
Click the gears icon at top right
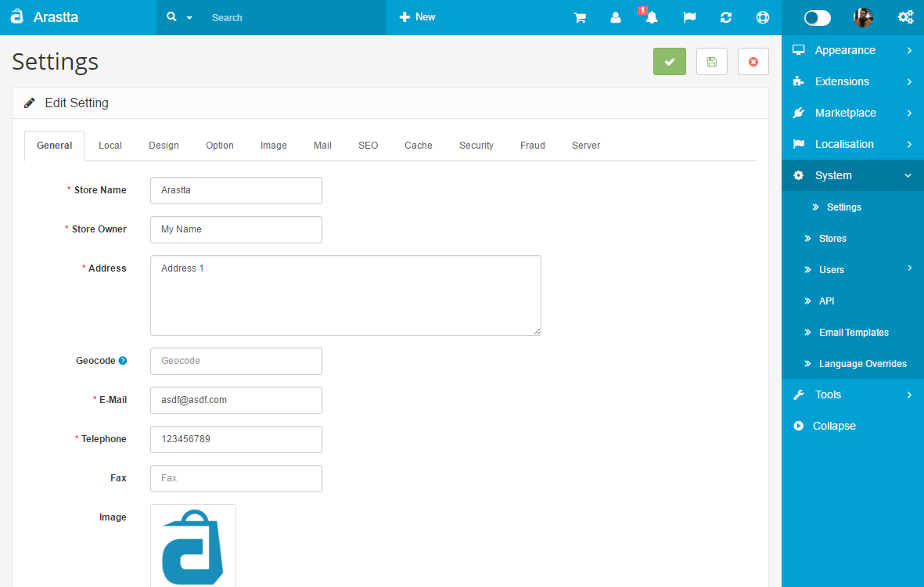click(905, 17)
